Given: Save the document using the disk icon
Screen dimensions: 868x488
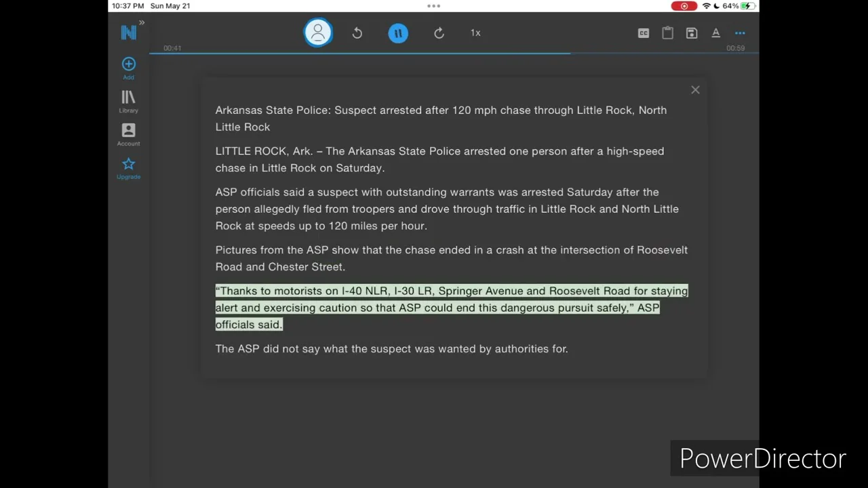Looking at the screenshot, I should pos(692,33).
